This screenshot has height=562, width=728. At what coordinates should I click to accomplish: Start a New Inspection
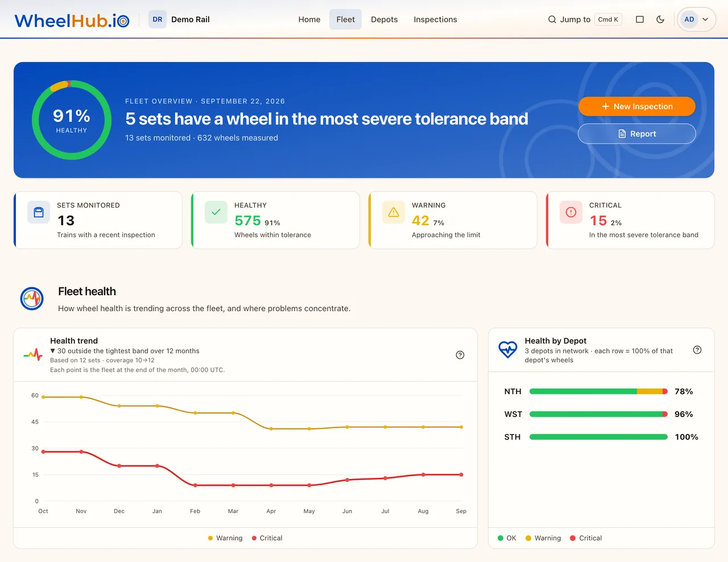coord(637,106)
